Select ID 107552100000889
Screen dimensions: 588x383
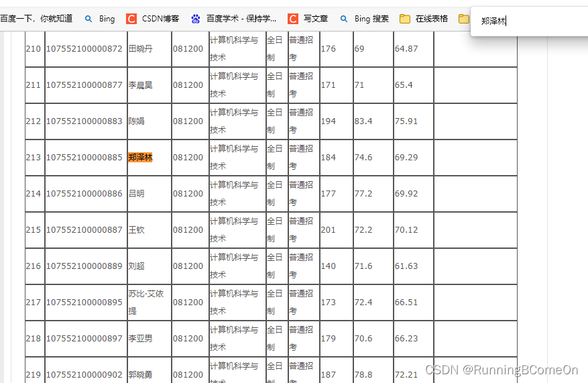point(84,266)
